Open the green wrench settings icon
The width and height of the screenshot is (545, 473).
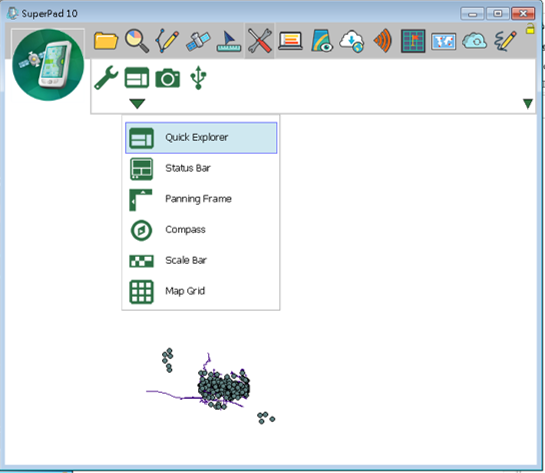106,78
